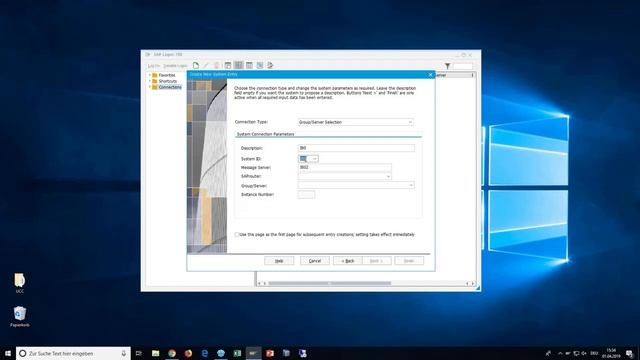
Task: Open Google Chrome from the taskbar
Action: point(172,353)
